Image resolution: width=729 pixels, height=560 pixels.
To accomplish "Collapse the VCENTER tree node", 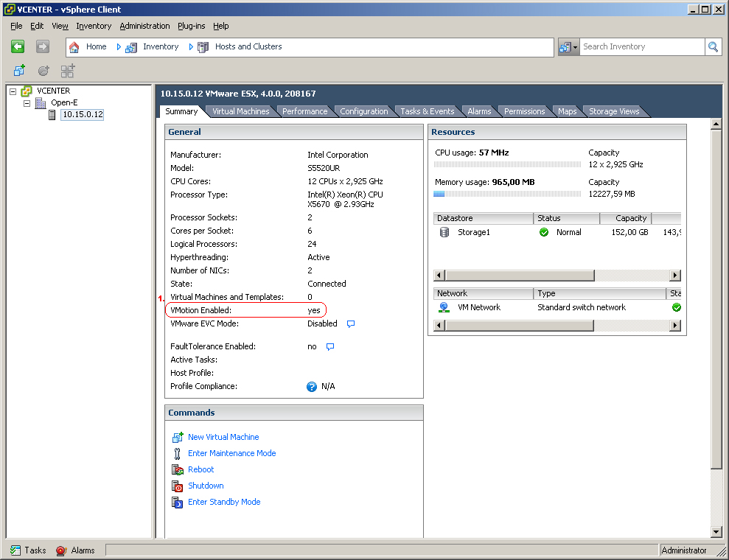I will point(13,91).
